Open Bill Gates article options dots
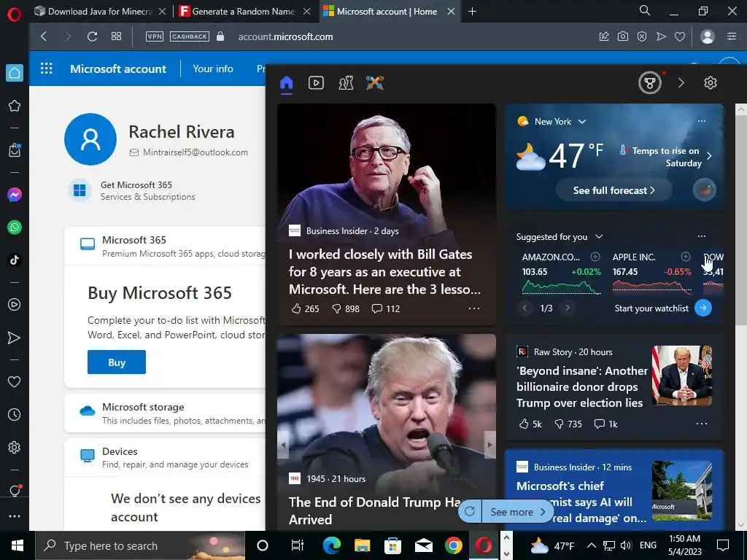Screen dimensions: 747x560 (474, 308)
